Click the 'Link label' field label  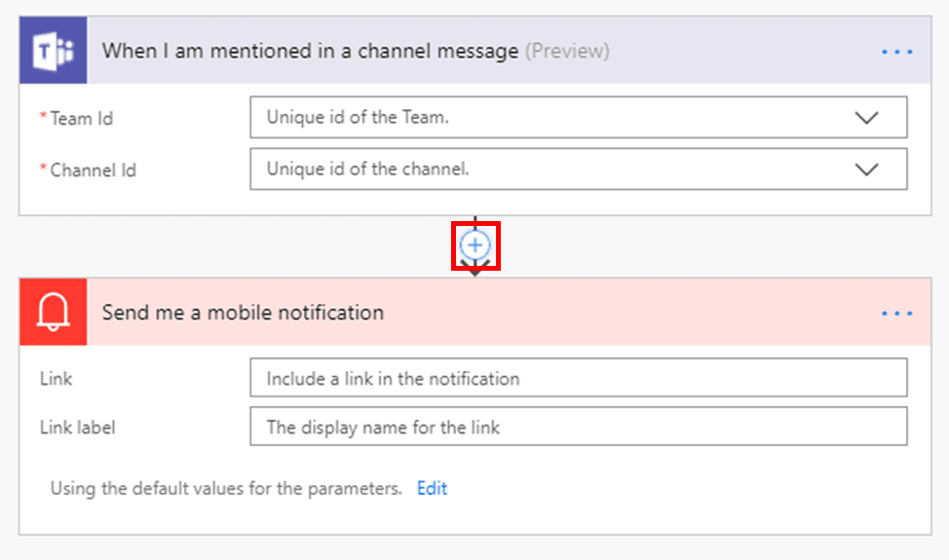click(x=78, y=428)
